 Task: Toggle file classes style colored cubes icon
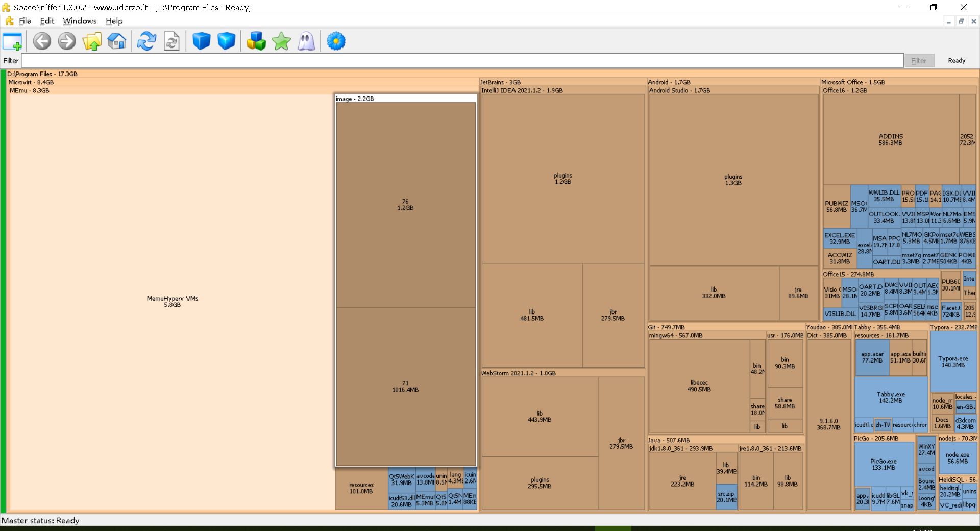[x=256, y=41]
